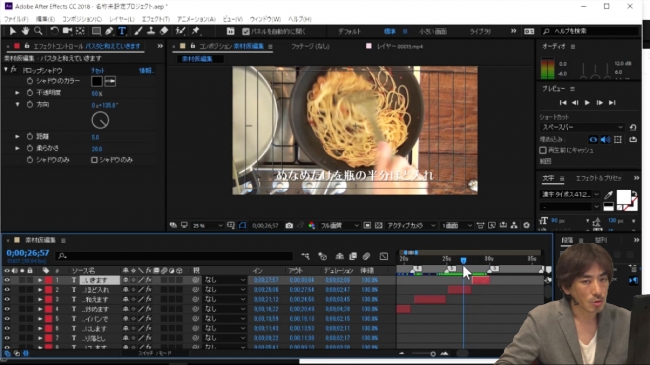Select the Small Screen workspace
The height and width of the screenshot is (365, 650).
432,32
